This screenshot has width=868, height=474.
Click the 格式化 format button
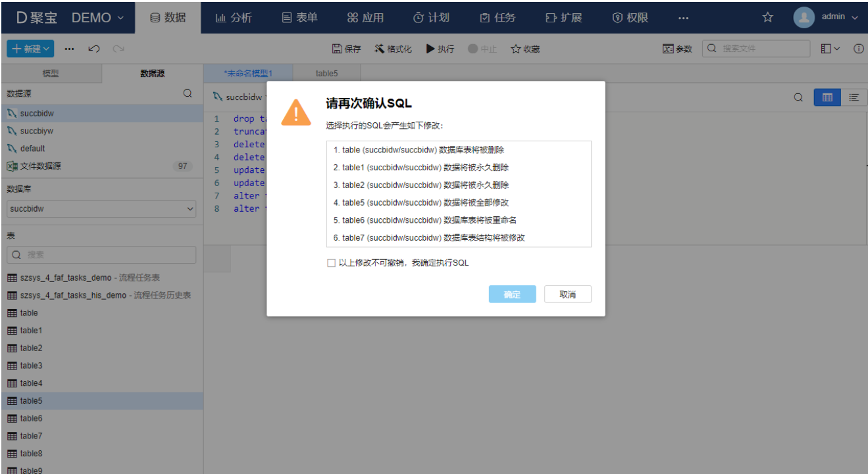[393, 49]
